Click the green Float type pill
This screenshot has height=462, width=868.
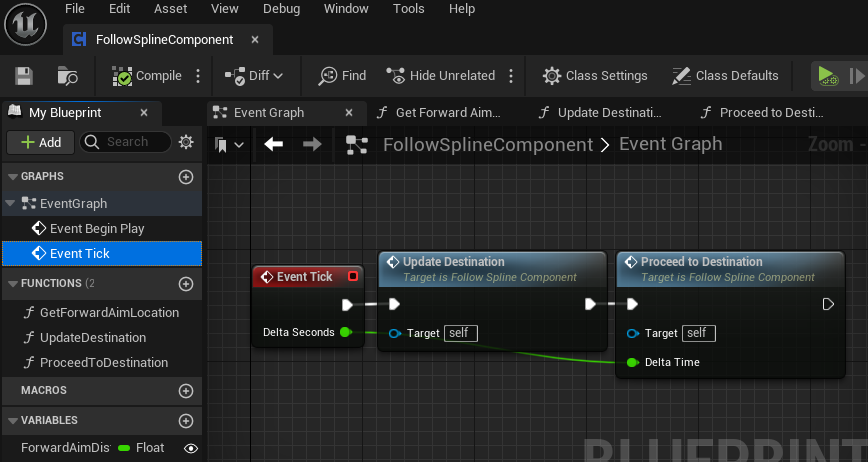pyautogui.click(x=124, y=448)
